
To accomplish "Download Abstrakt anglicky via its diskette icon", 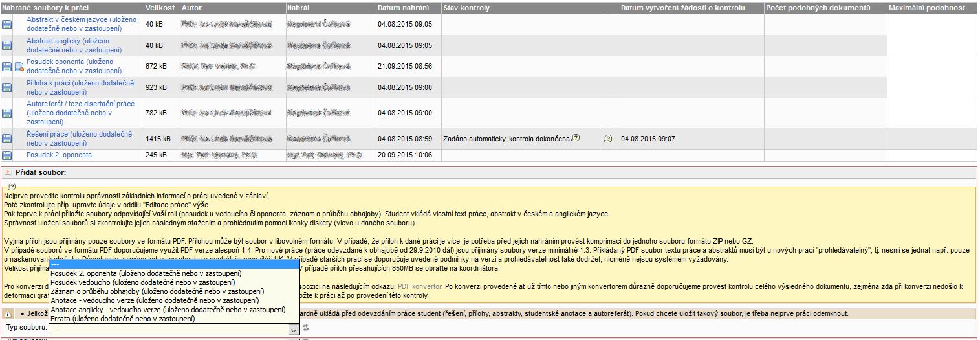I will tap(6, 45).
